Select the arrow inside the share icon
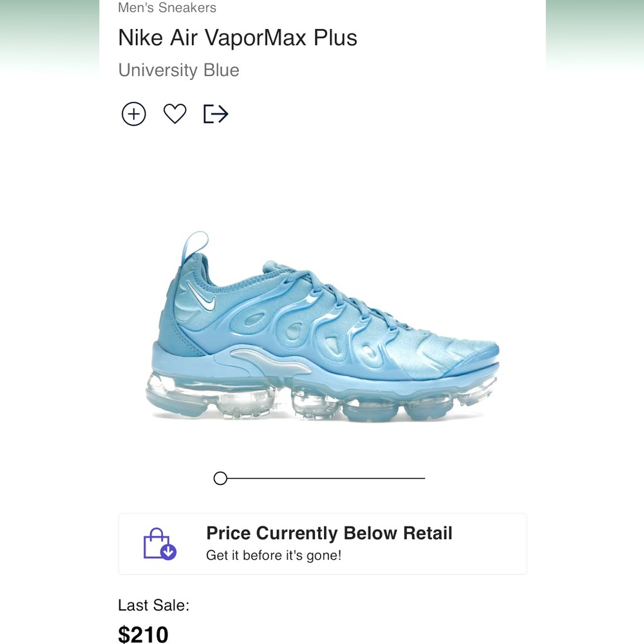This screenshot has height=644, width=644. click(219, 114)
